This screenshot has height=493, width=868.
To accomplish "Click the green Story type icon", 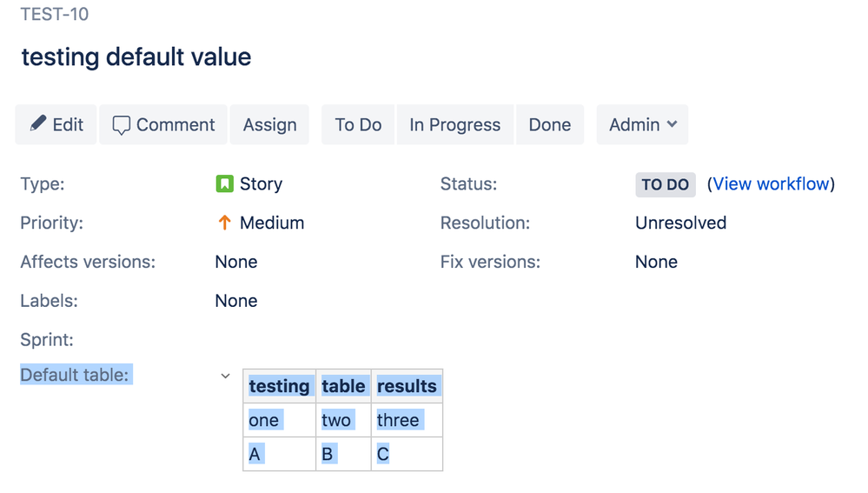I will [x=224, y=183].
